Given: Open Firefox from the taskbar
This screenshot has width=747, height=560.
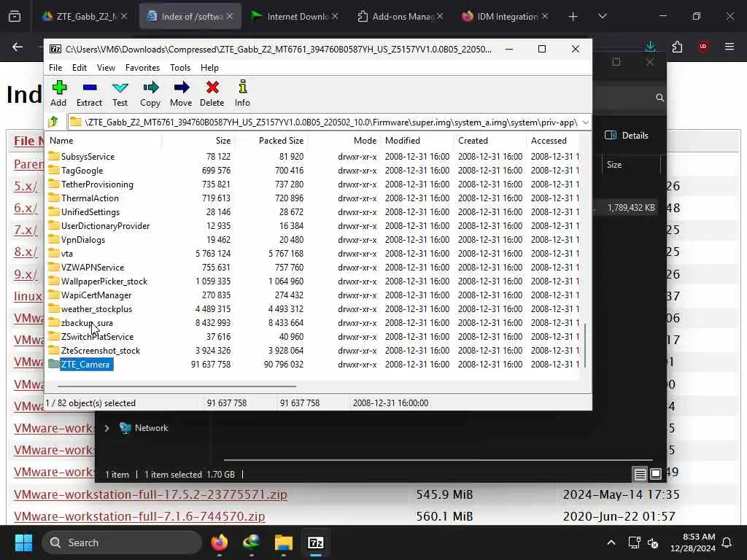Looking at the screenshot, I should [219, 542].
